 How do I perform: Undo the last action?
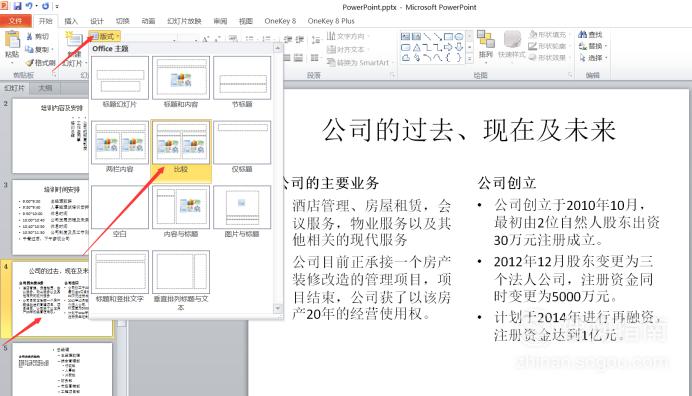click(29, 6)
